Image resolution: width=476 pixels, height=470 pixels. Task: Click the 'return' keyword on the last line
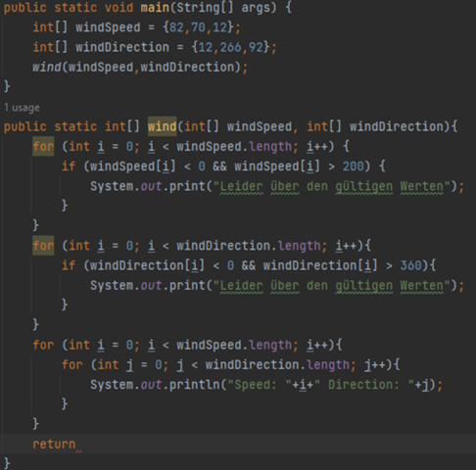54,444
